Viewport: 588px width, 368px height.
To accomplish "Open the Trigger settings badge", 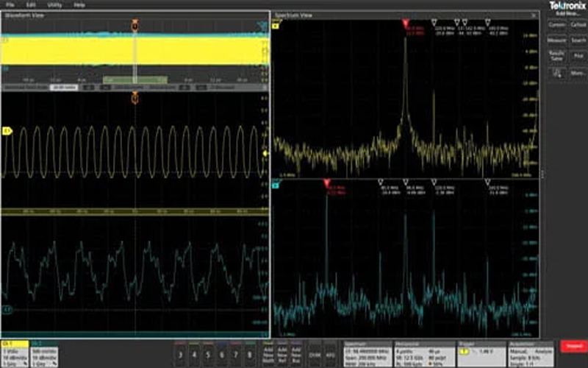I will point(481,351).
